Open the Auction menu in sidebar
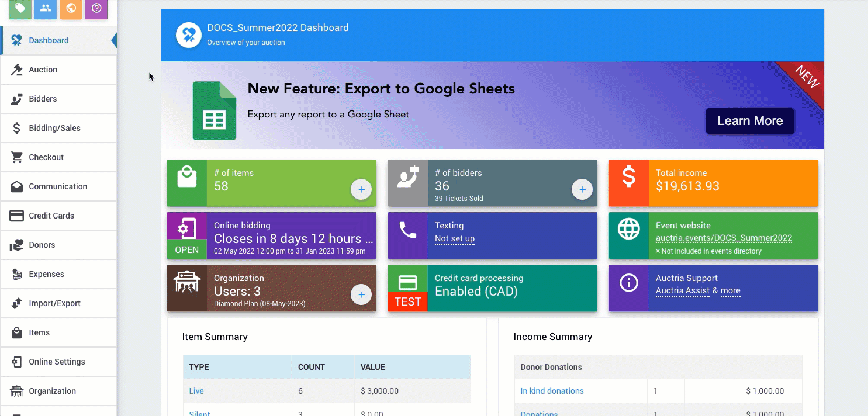Viewport: 868px width, 416px height. pos(43,70)
